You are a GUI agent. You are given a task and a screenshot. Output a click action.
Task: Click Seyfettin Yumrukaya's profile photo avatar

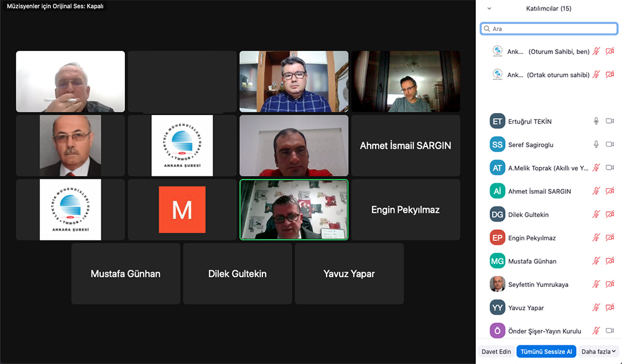click(x=497, y=284)
